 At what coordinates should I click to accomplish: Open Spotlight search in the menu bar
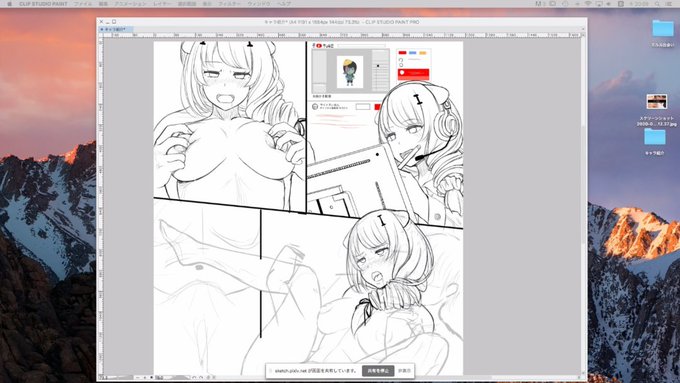(x=657, y=3)
